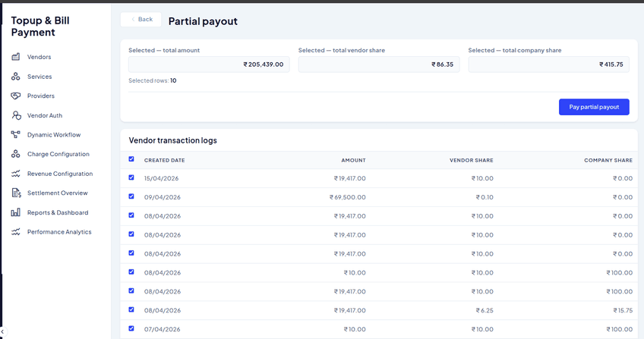Open Performance Analytics page
Image resolution: width=644 pixels, height=339 pixels.
59,232
